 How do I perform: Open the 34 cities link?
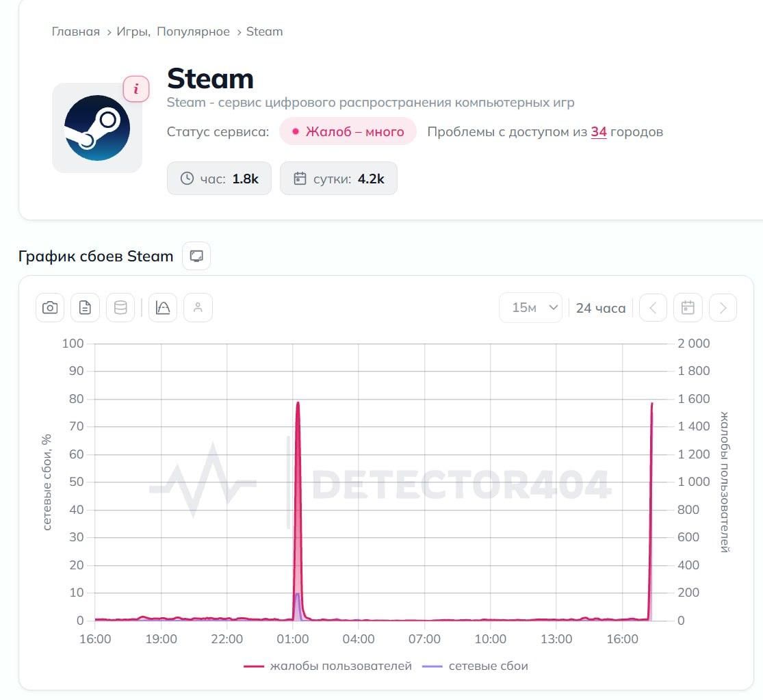pyautogui.click(x=599, y=132)
